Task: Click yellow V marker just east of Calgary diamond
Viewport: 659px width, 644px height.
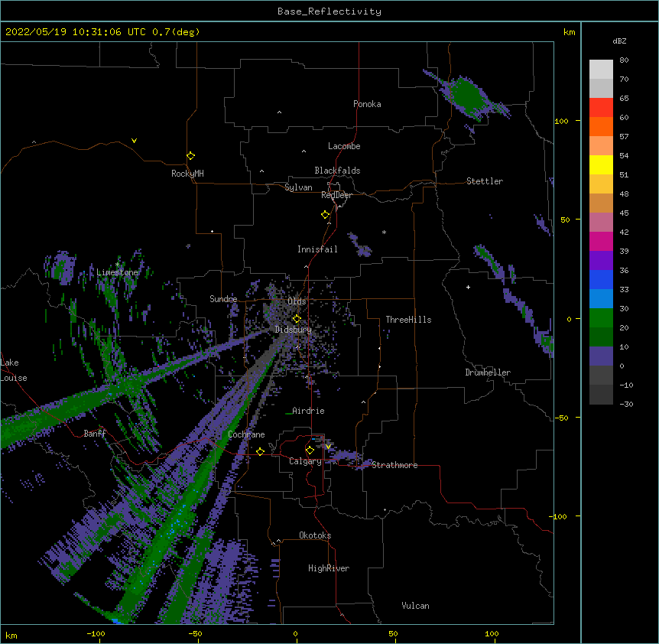Action: tap(328, 447)
